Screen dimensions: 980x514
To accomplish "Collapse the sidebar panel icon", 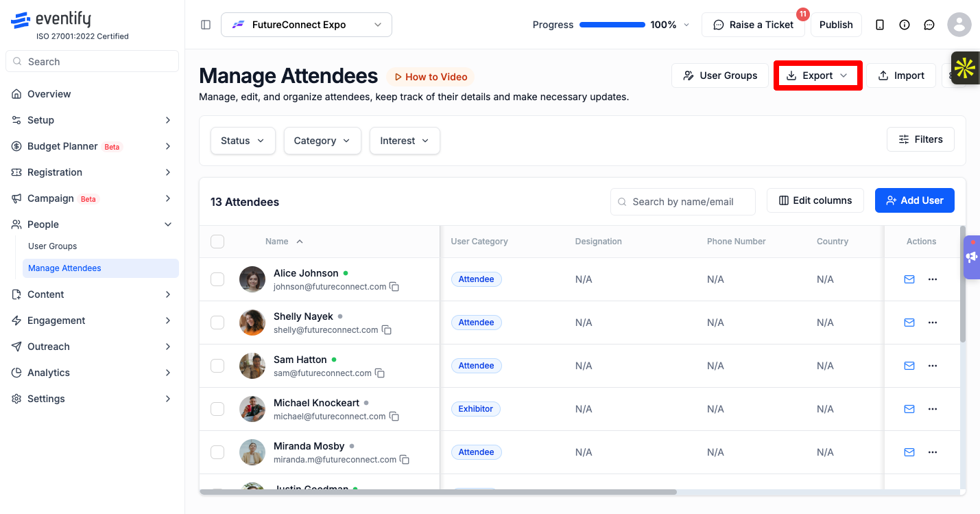I will pos(206,25).
